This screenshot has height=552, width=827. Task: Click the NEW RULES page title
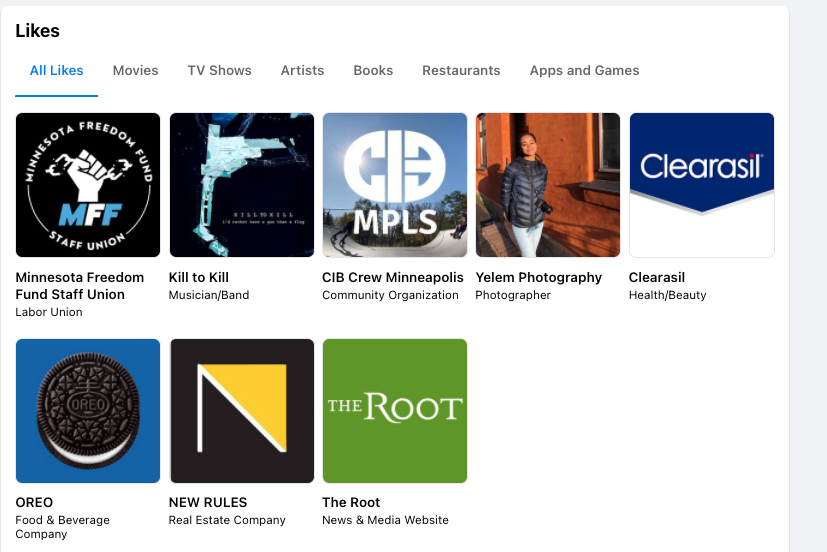click(208, 502)
